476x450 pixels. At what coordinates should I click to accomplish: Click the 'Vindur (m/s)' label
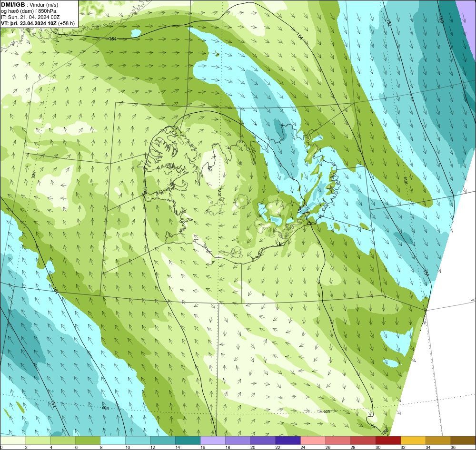pyautogui.click(x=44, y=5)
